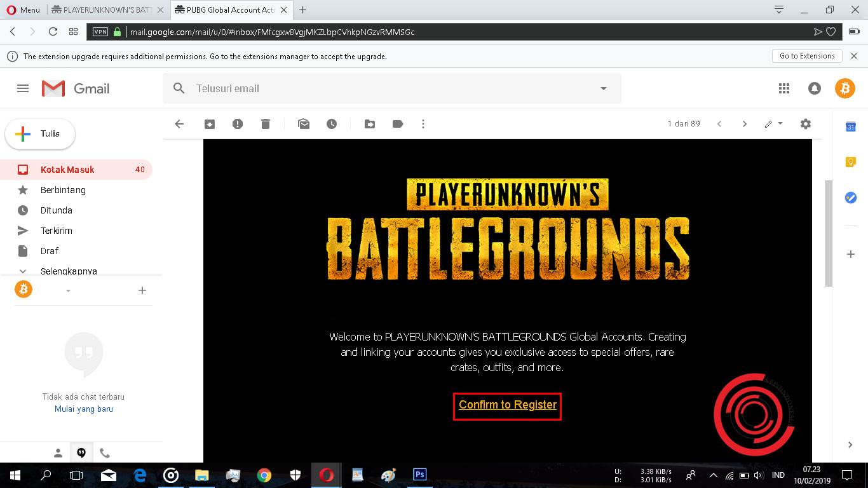Open the Google apps grid
The image size is (868, 488).
point(784,88)
